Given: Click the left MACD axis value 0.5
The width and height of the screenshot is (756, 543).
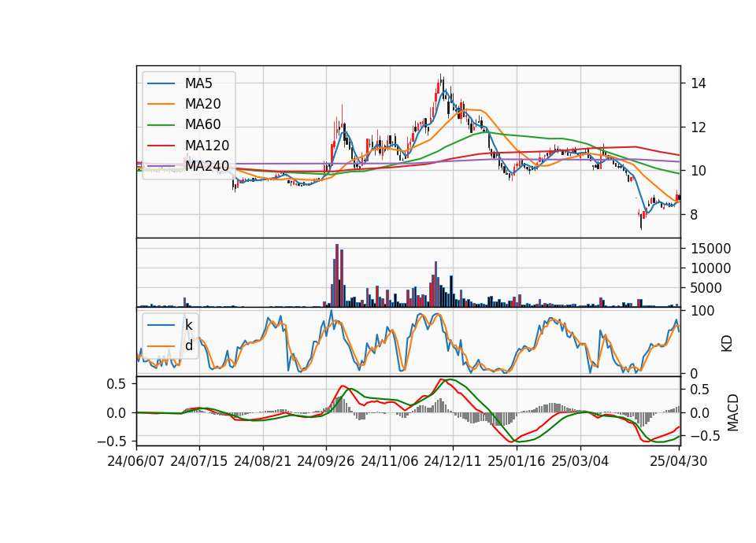Looking at the screenshot, I should 116,384.
